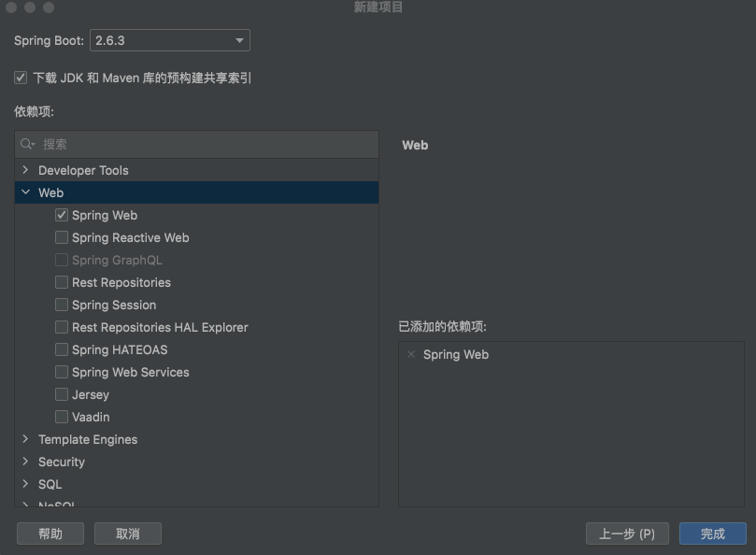Click the disabled Spring GraphQL checkbox
The image size is (756, 555).
coord(62,260)
